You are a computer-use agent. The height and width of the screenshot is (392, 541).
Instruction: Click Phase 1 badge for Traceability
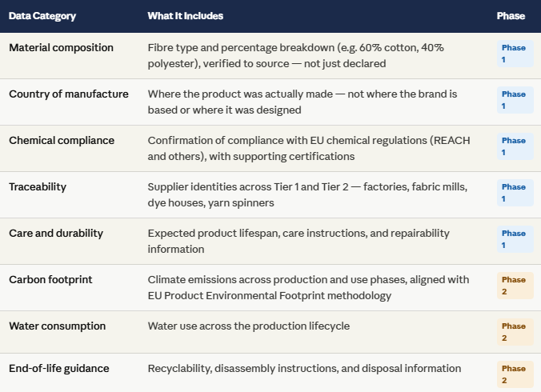coord(515,193)
